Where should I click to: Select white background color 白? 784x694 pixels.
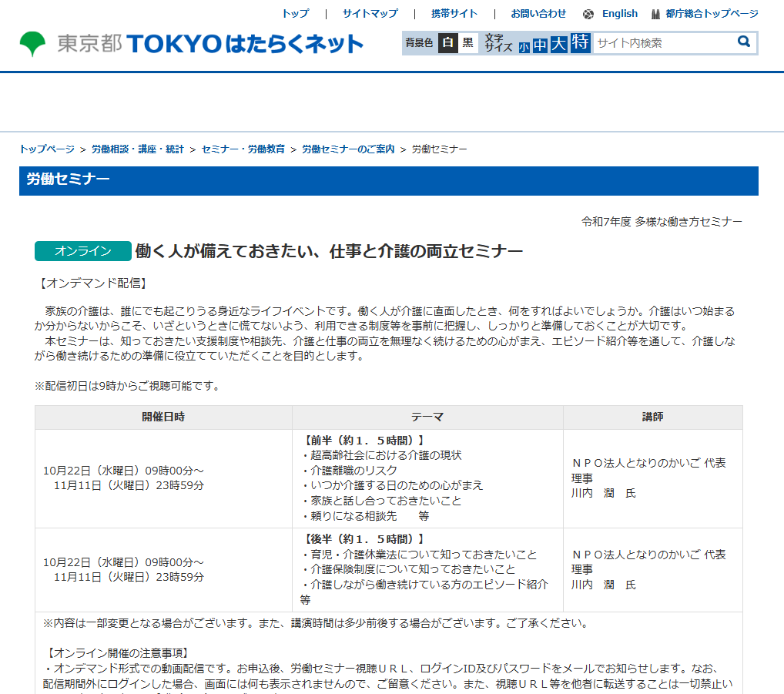pos(447,43)
